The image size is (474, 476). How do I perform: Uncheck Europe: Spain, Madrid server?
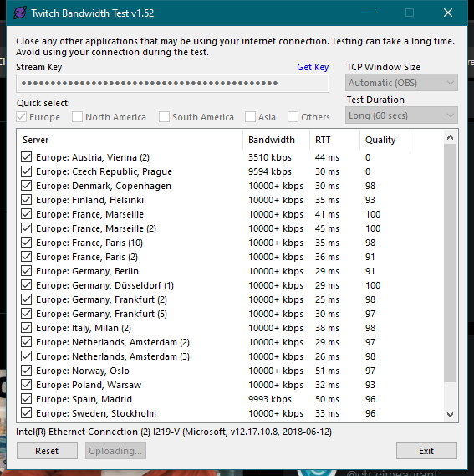27,399
